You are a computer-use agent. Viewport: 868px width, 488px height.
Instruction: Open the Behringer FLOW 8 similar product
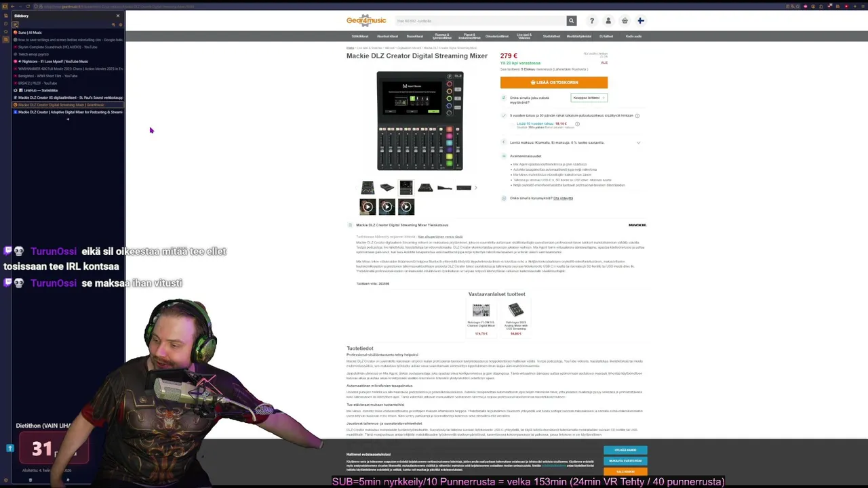[481, 319]
